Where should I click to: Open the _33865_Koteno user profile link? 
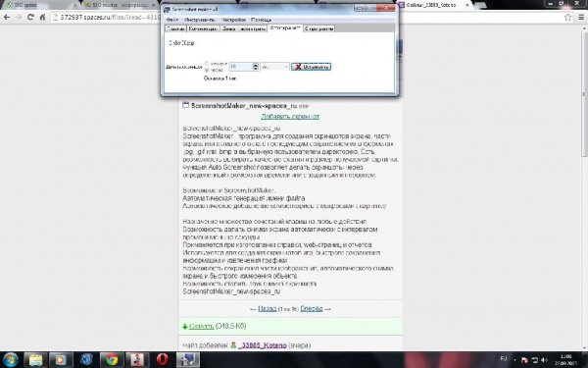263,344
